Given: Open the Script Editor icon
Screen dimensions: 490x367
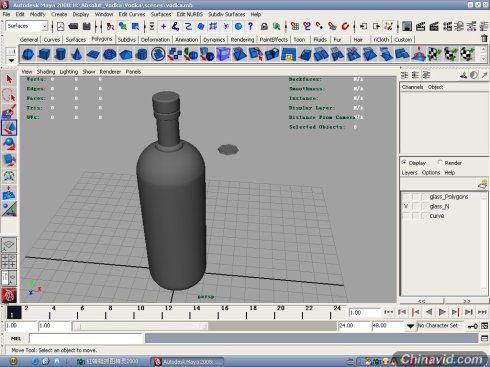Looking at the screenshot, I should (484, 338).
